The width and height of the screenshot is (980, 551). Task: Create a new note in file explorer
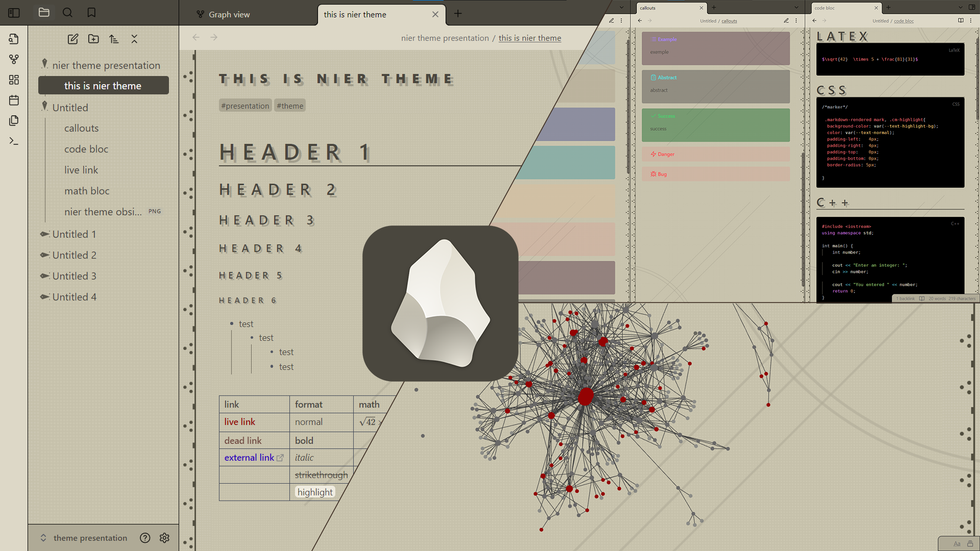pos(73,39)
